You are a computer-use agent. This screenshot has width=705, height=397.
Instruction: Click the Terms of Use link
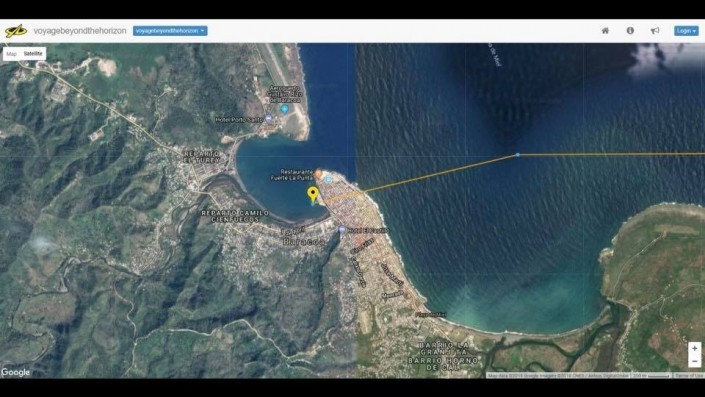(688, 375)
